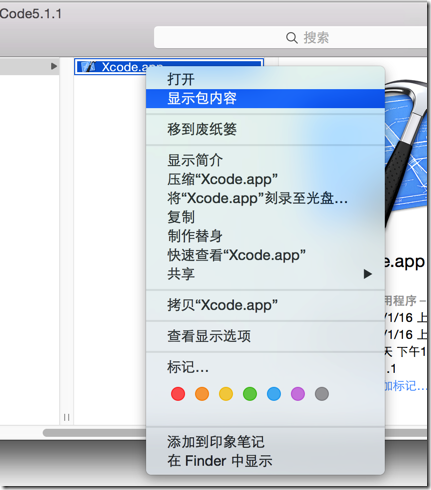Choose 制作替身 menu item

pos(265,236)
